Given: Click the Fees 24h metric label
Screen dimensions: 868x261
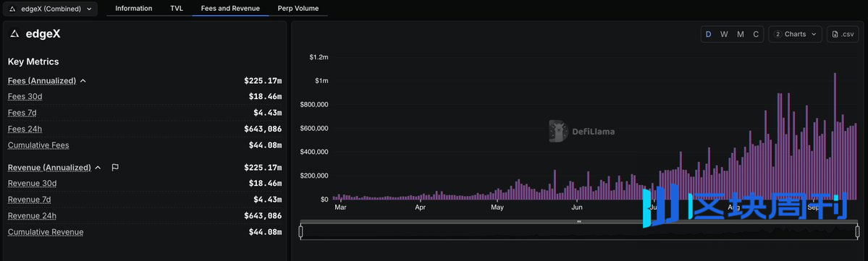Looking at the screenshot, I should point(25,129).
